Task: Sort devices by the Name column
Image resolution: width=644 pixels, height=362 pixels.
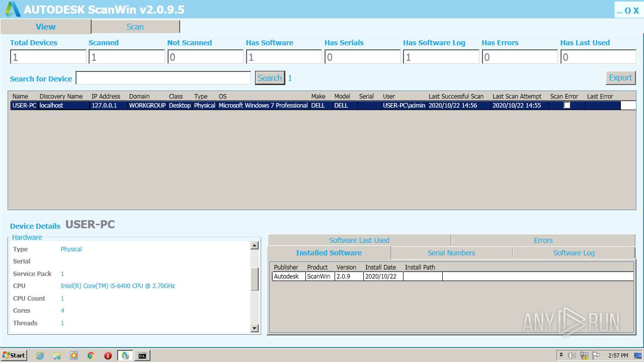Action: tap(20, 96)
